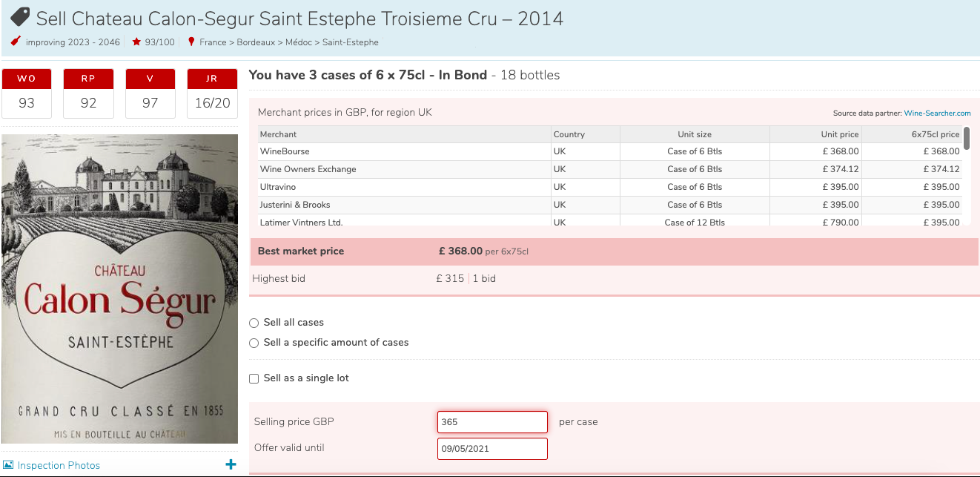Expand Inspection Photos with the plus icon
980x477 pixels.
click(x=231, y=464)
